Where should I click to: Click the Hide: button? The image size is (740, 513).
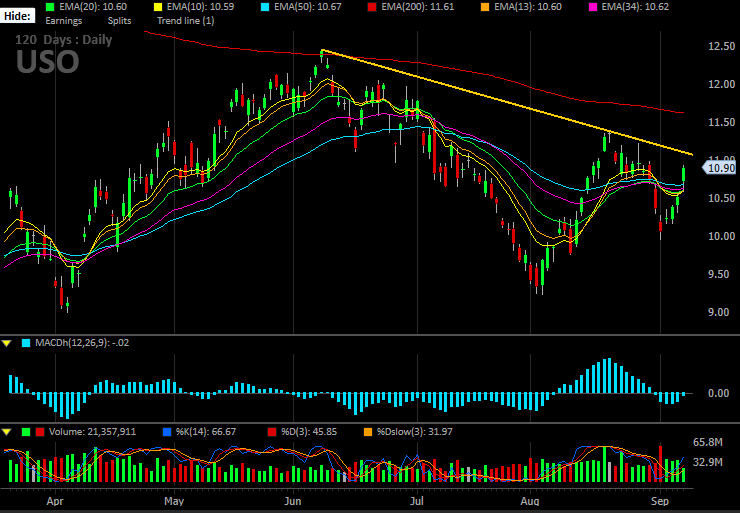coord(17,16)
